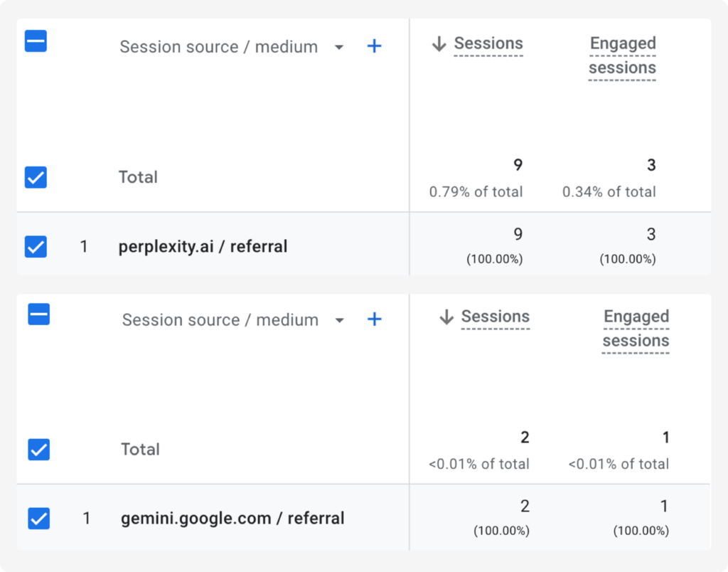Click the Session source / medium label in the top table
This screenshot has height=572, width=728.
[219, 47]
